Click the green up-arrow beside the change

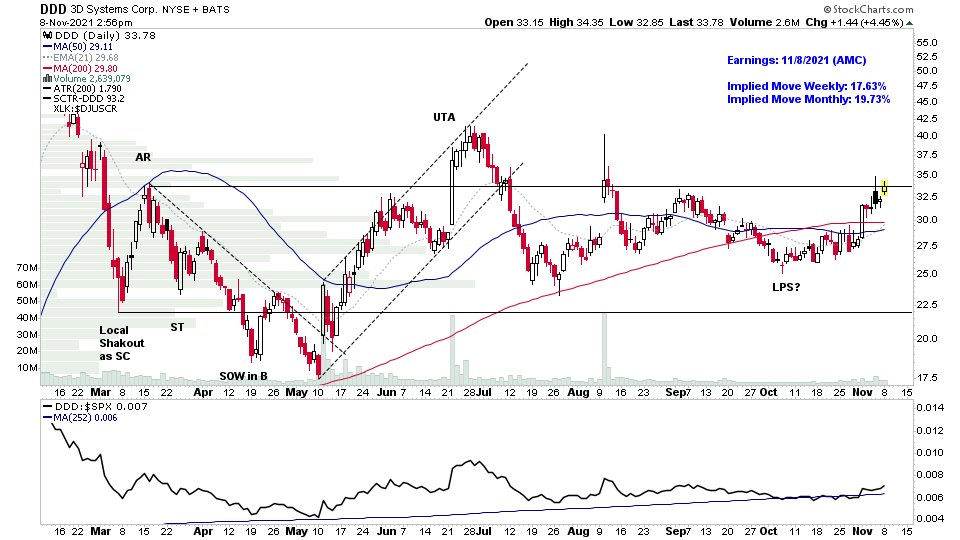pos(909,23)
